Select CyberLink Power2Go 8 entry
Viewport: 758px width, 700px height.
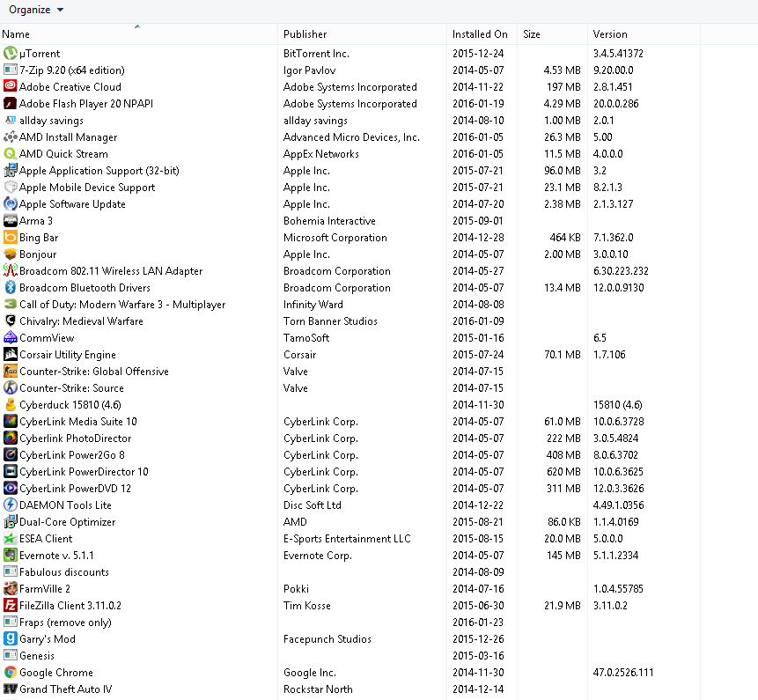point(72,455)
